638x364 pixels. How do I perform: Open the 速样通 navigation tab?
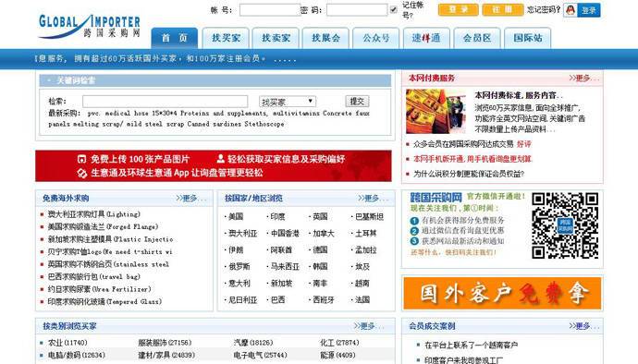pos(426,38)
